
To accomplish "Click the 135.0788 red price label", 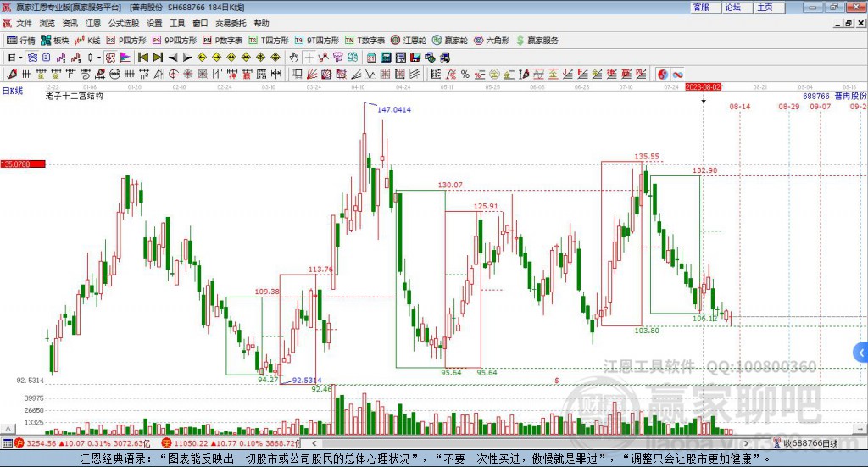I will 23,164.
